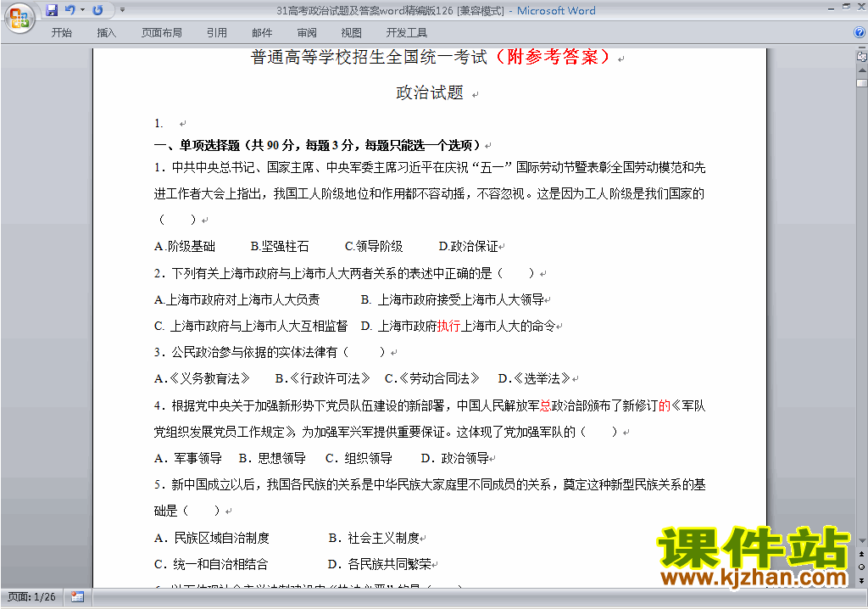Click the Redo icon in quick access toolbar

pos(98,10)
